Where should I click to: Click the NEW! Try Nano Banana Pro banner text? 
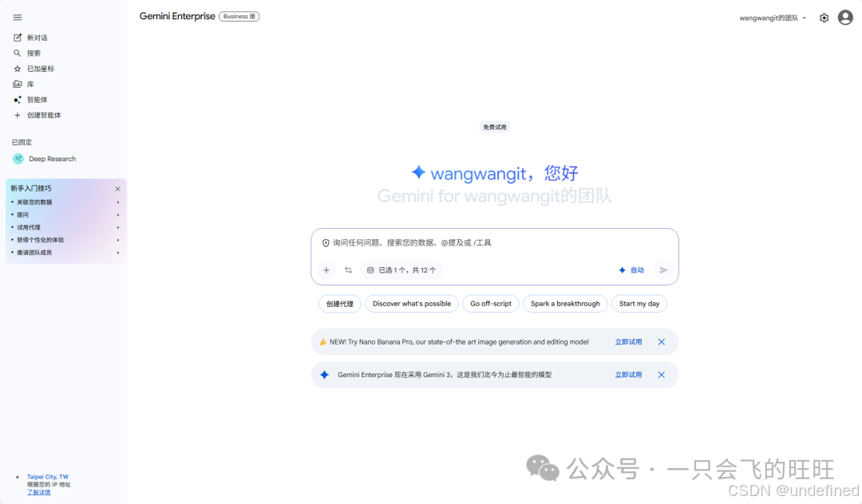[x=459, y=342]
